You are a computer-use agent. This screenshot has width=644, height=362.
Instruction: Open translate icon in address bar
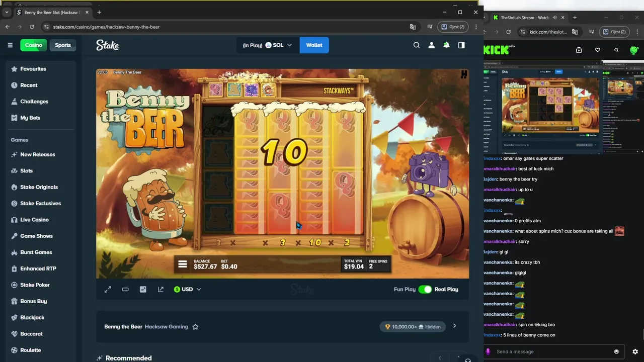[413, 27]
